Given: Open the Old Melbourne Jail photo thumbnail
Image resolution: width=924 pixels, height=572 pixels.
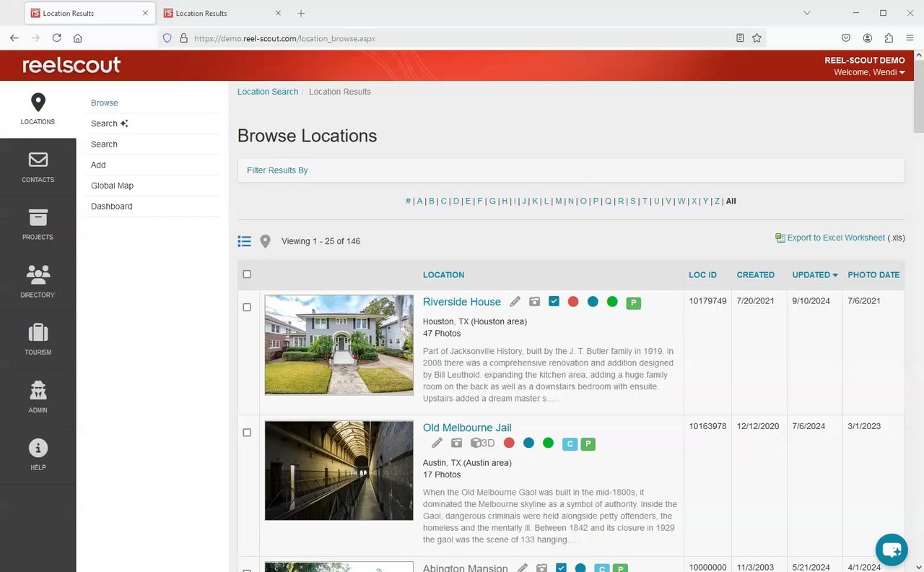Looking at the screenshot, I should (x=339, y=470).
